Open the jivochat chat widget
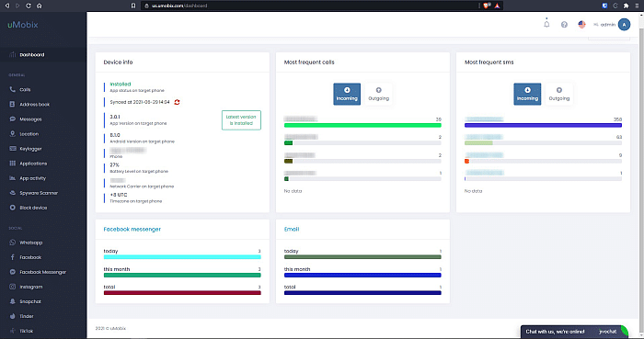 (574, 332)
